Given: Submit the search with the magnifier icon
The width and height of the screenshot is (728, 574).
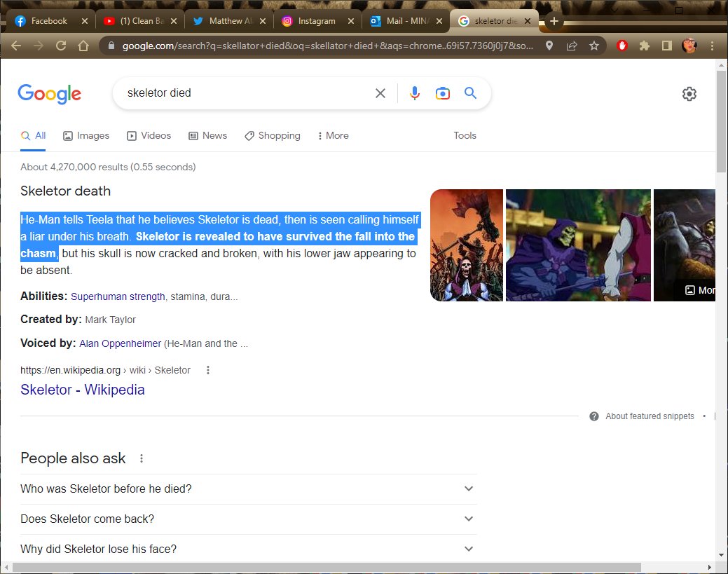Looking at the screenshot, I should 470,93.
